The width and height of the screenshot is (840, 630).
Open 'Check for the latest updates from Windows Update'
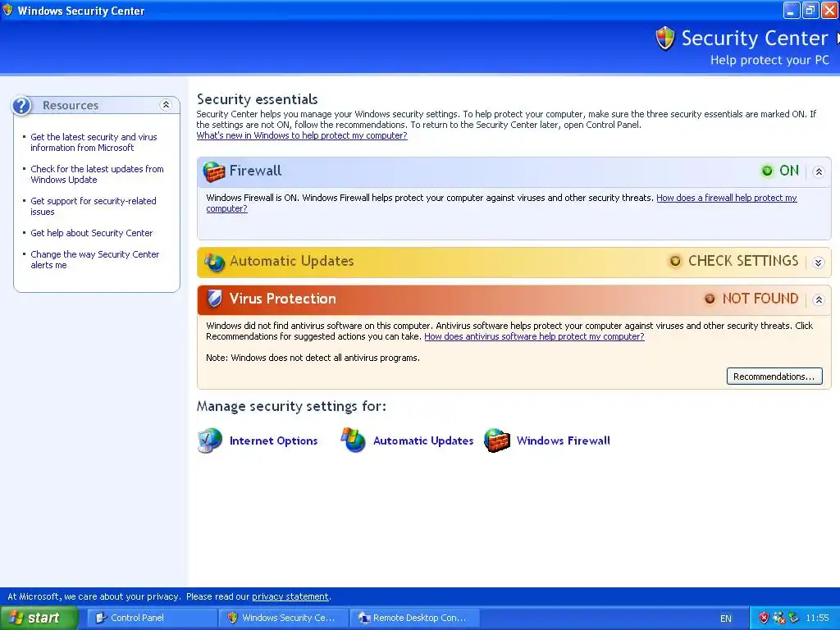(97, 174)
